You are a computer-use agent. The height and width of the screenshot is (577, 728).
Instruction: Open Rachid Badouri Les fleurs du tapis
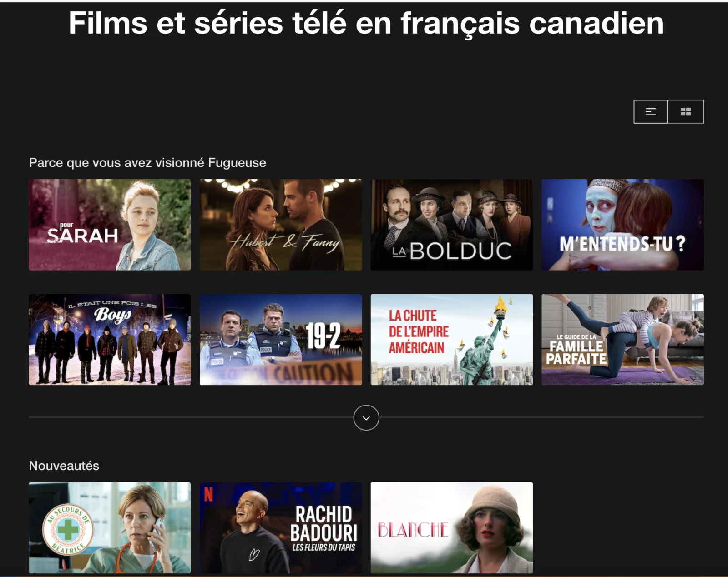coord(281,528)
